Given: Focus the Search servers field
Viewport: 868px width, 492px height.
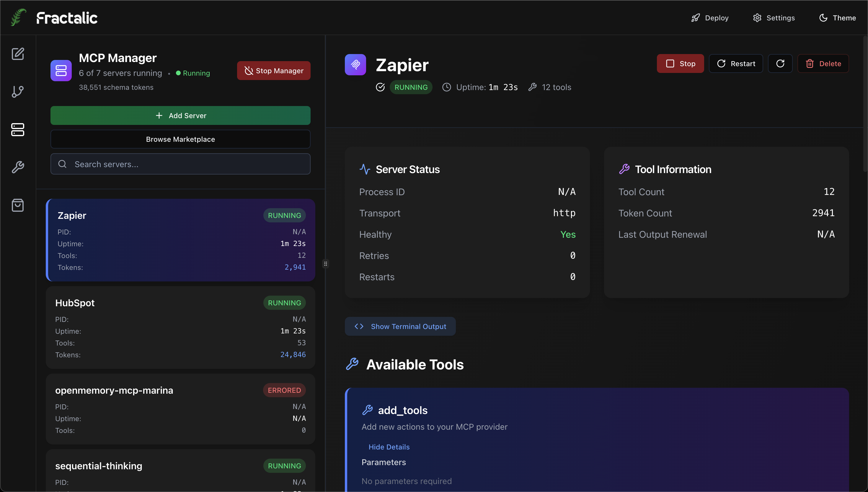Looking at the screenshot, I should tap(180, 164).
